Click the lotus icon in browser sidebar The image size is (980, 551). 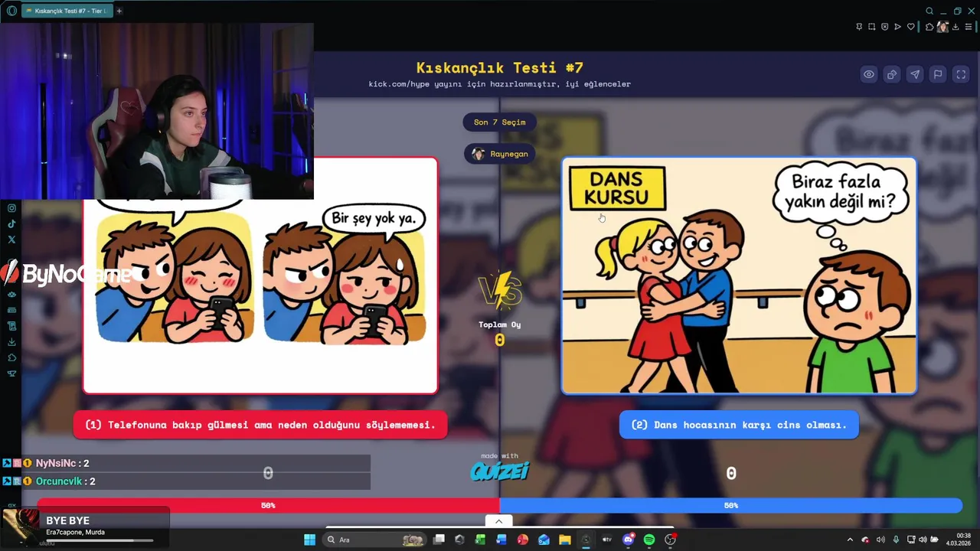tap(11, 295)
